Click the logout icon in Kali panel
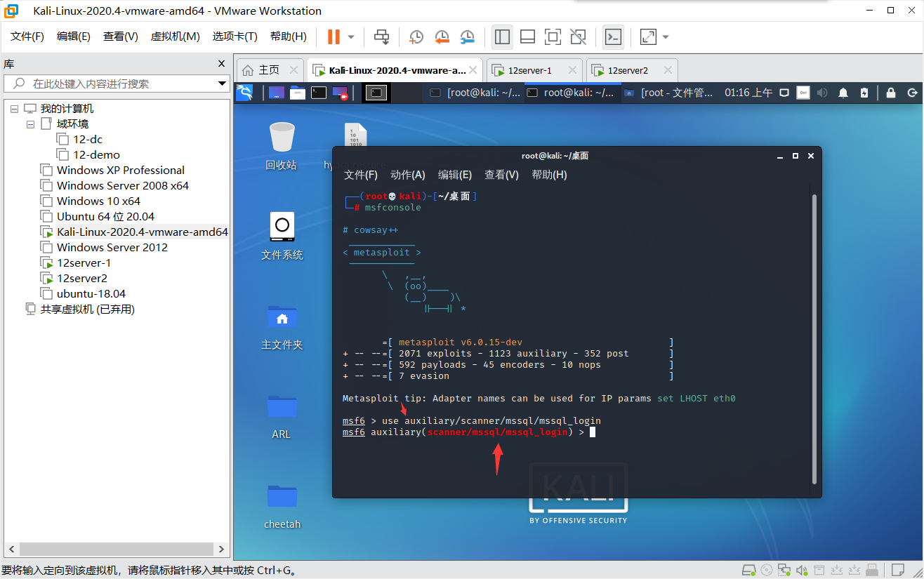 click(913, 93)
